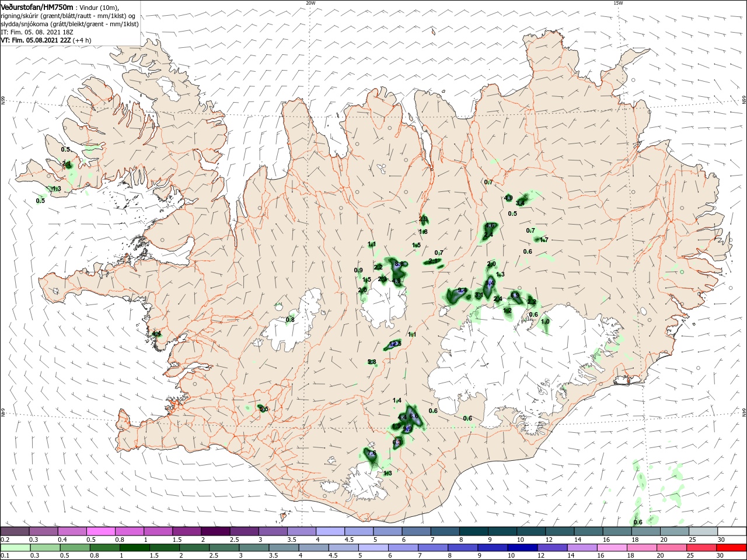Viewport: 747px width, 560px height.
Task: Pick the light green 0.3 rain legend swatch
Action: (46, 548)
